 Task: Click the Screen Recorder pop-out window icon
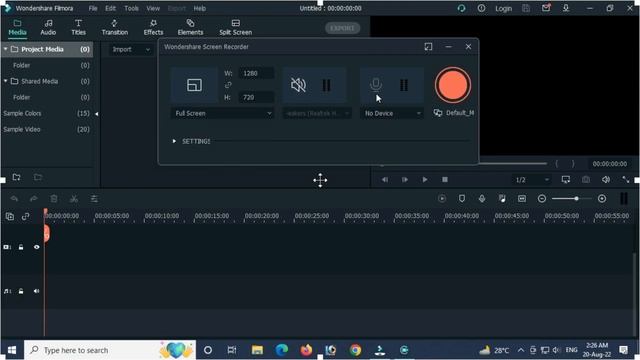[x=428, y=47]
